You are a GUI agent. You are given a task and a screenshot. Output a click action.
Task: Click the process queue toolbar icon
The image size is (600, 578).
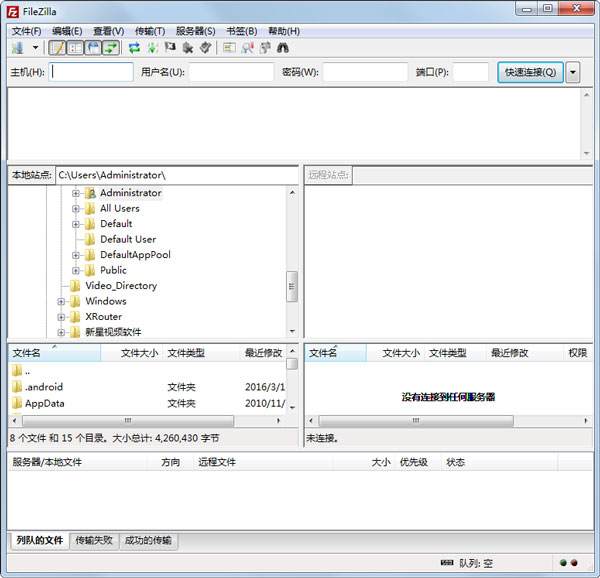coord(152,47)
